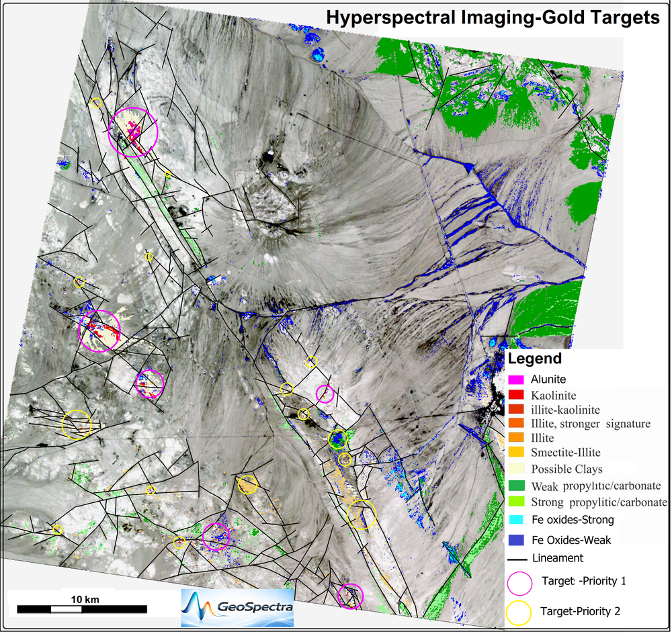The width and height of the screenshot is (672, 634).
Task: Click the '10 km' scale label
Action: coord(85,599)
